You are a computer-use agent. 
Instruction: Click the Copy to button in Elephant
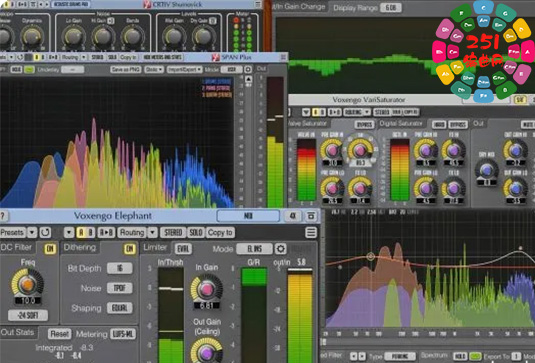[220, 233]
